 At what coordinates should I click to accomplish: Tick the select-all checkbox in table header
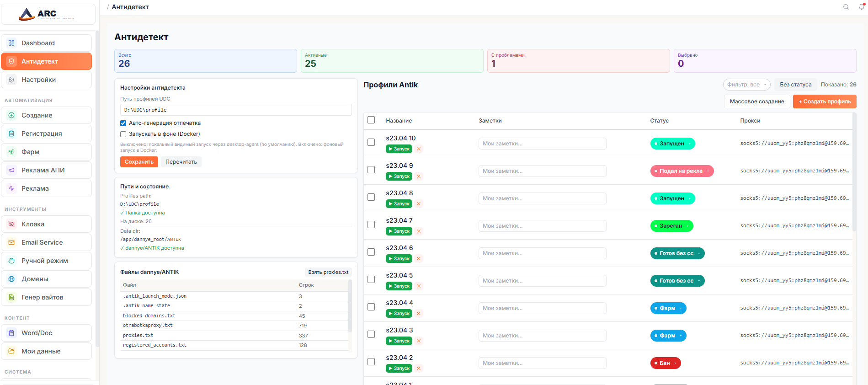pyautogui.click(x=371, y=120)
